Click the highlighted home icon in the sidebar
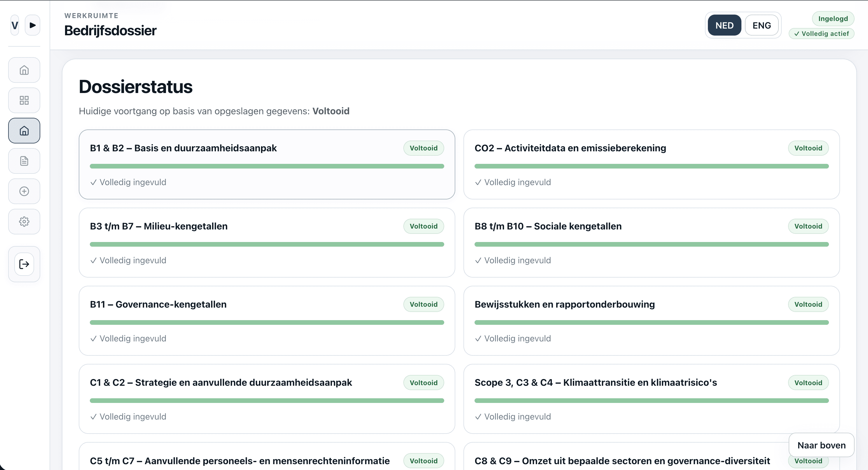The width and height of the screenshot is (868, 470). point(24,130)
